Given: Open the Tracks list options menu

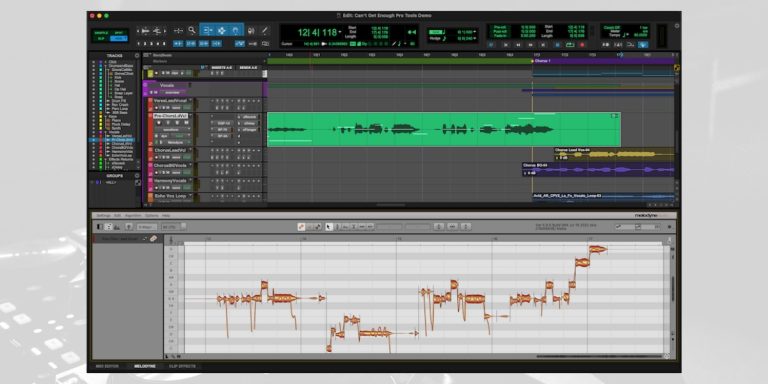Looking at the screenshot, I should [x=137, y=56].
